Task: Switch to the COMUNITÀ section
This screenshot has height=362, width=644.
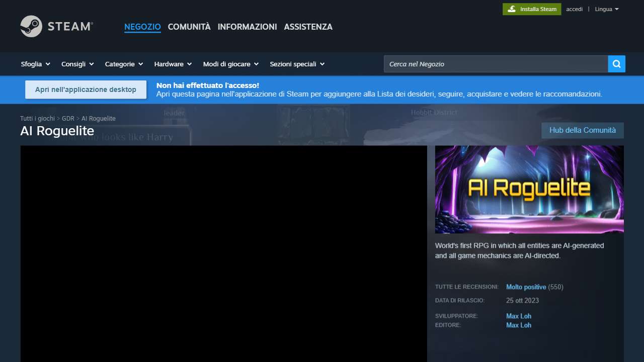Action: (189, 27)
